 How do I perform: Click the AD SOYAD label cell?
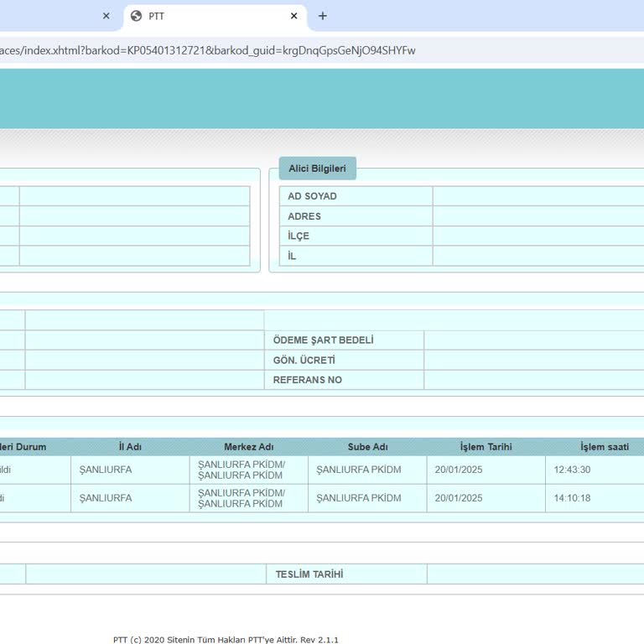(312, 196)
